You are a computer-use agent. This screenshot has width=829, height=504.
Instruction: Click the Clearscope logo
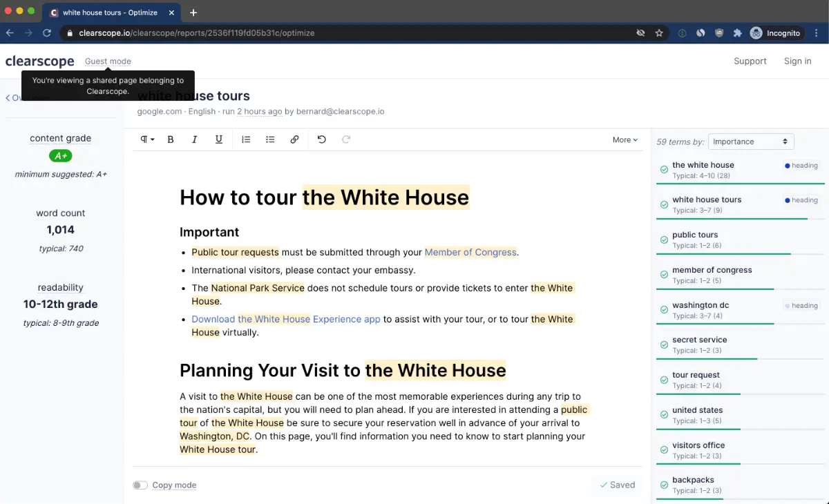pyautogui.click(x=39, y=61)
